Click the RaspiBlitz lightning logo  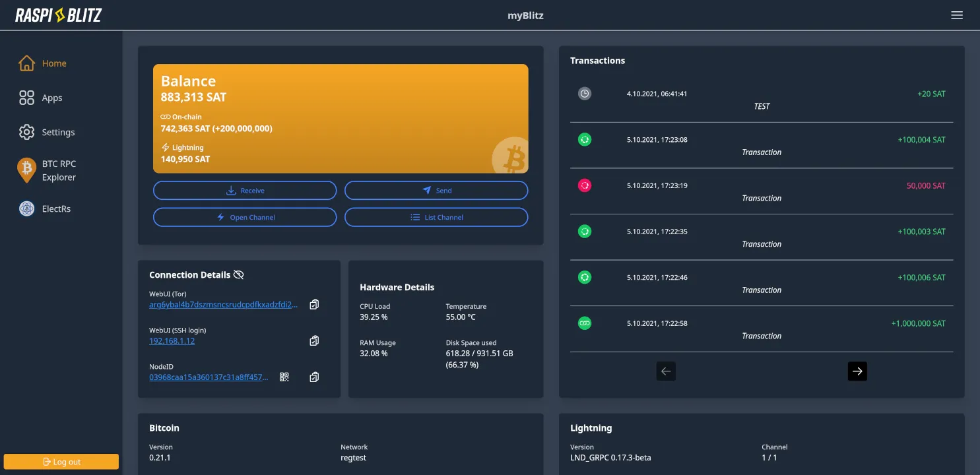click(x=58, y=15)
